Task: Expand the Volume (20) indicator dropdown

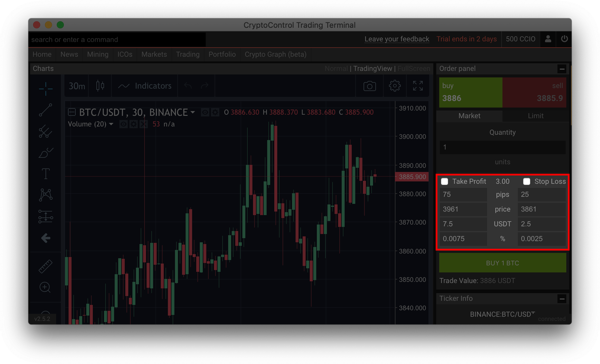Action: (x=111, y=124)
